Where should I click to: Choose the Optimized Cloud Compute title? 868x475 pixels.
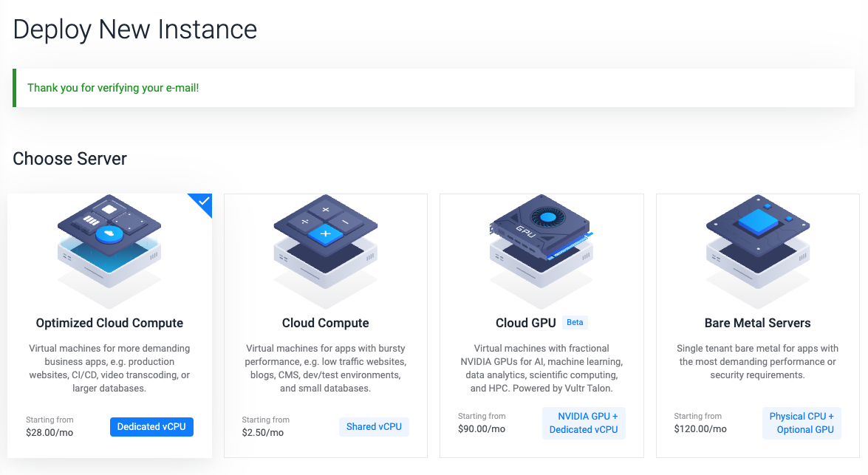(x=109, y=323)
